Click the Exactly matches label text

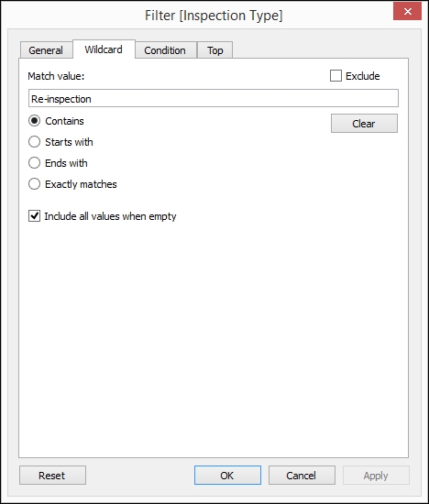81,184
